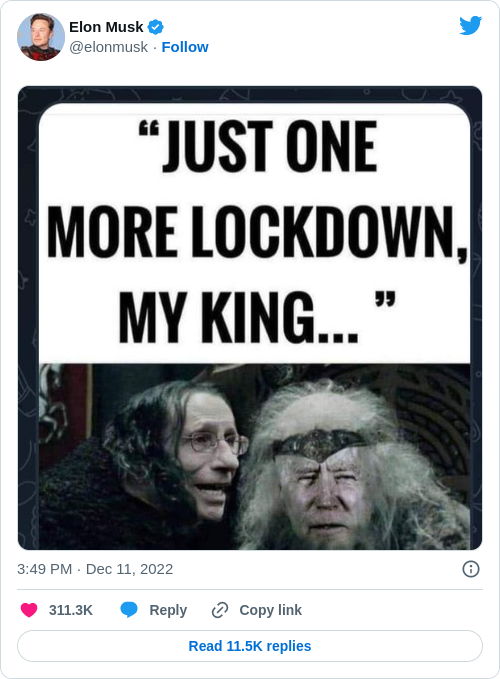Click the 'MY KING...' text line

(x=257, y=317)
